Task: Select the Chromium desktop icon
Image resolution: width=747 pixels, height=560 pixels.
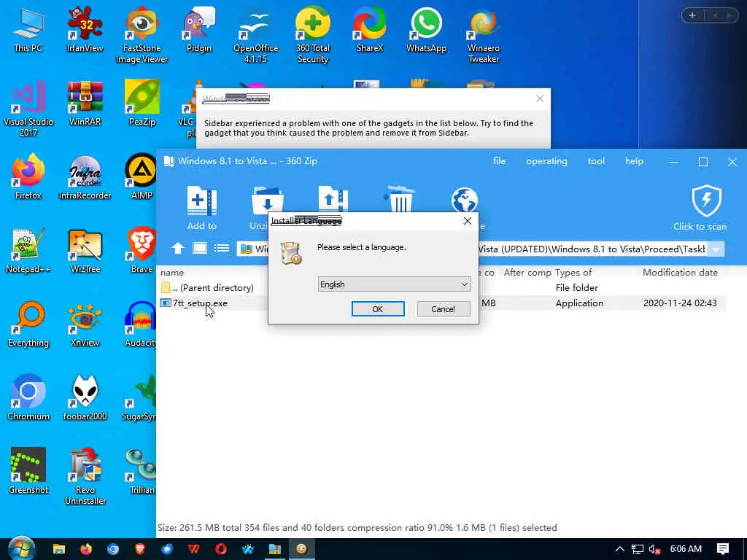Action: (28, 397)
